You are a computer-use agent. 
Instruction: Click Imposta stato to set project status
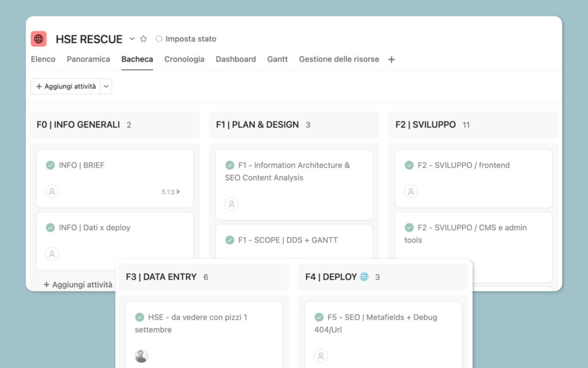tap(186, 39)
